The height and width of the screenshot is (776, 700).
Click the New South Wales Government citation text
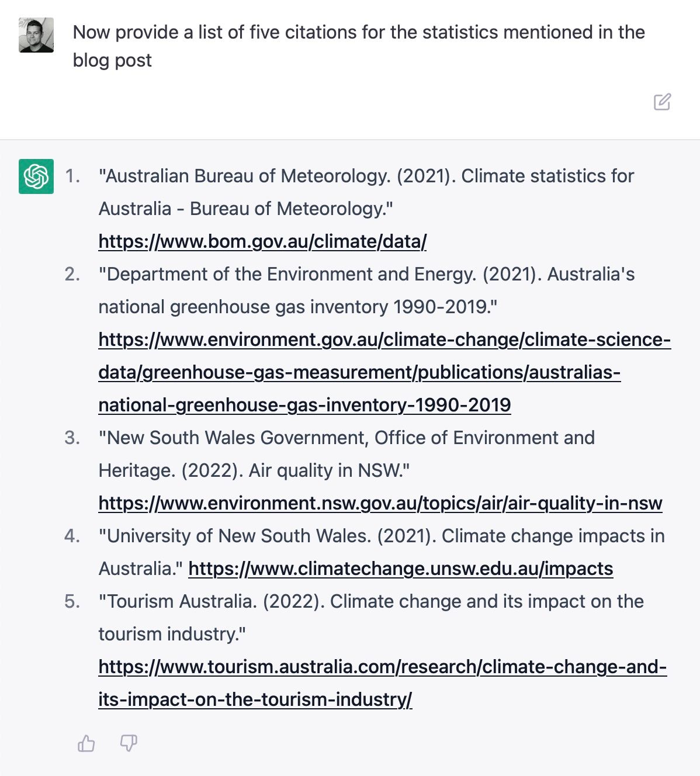pyautogui.click(x=346, y=438)
